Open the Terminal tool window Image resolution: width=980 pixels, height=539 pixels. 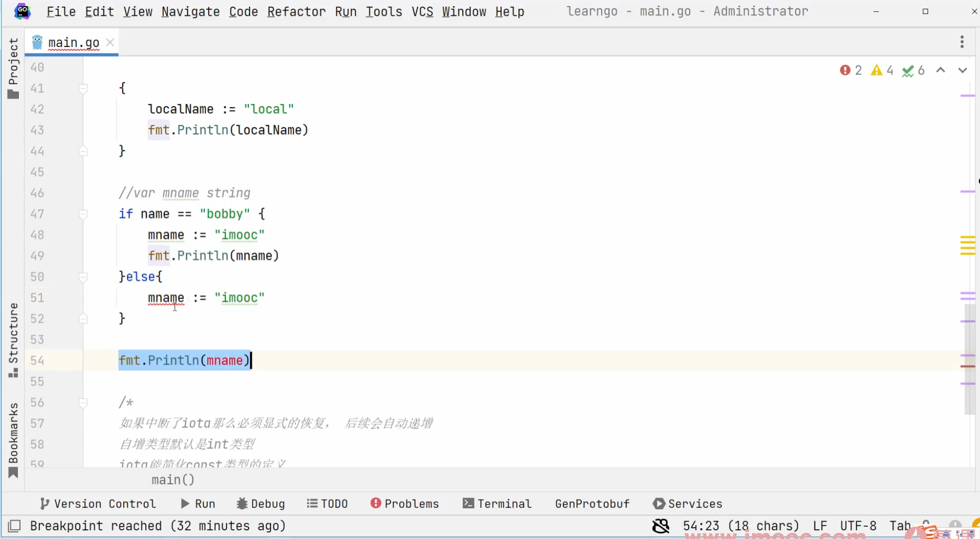click(497, 504)
